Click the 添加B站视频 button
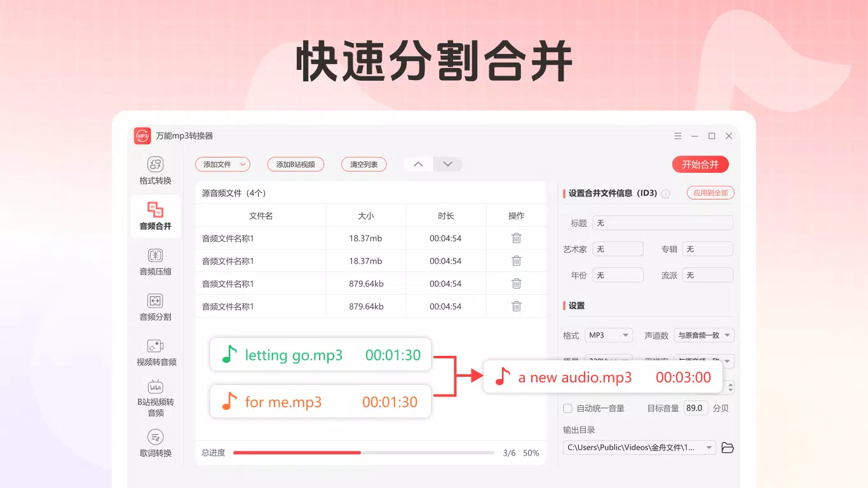 click(295, 165)
